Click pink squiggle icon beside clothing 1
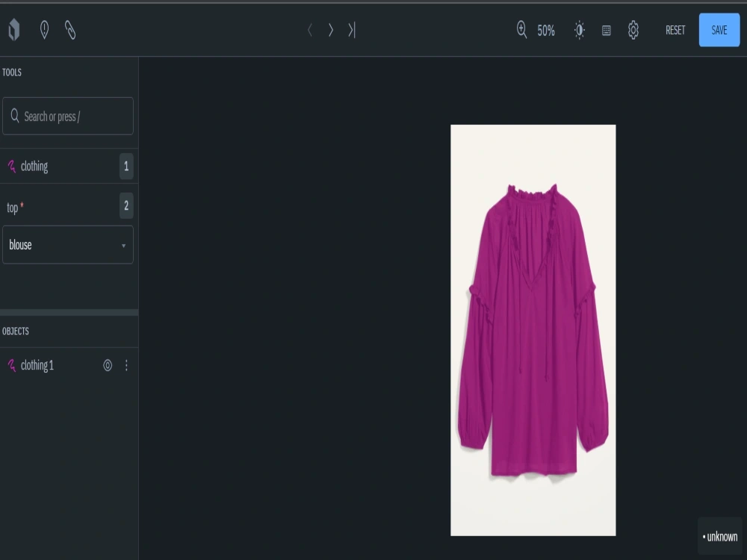Screen dimensions: 747x560 point(12,365)
